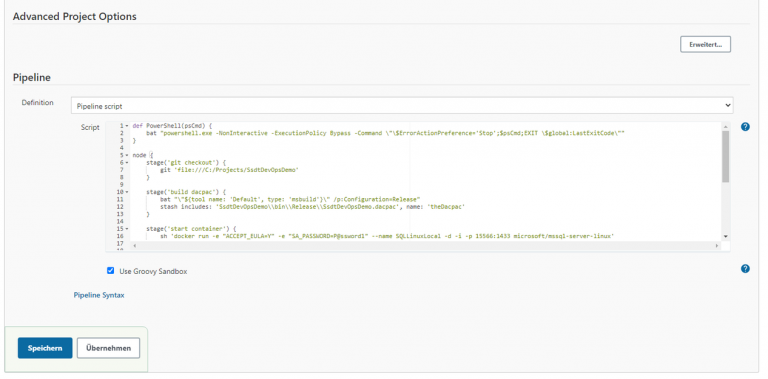The width and height of the screenshot is (768, 379).
Task: Place cursor on the git 'file:///C:/Projects/SsdtDevOpsDemo' line
Action: 229,170
